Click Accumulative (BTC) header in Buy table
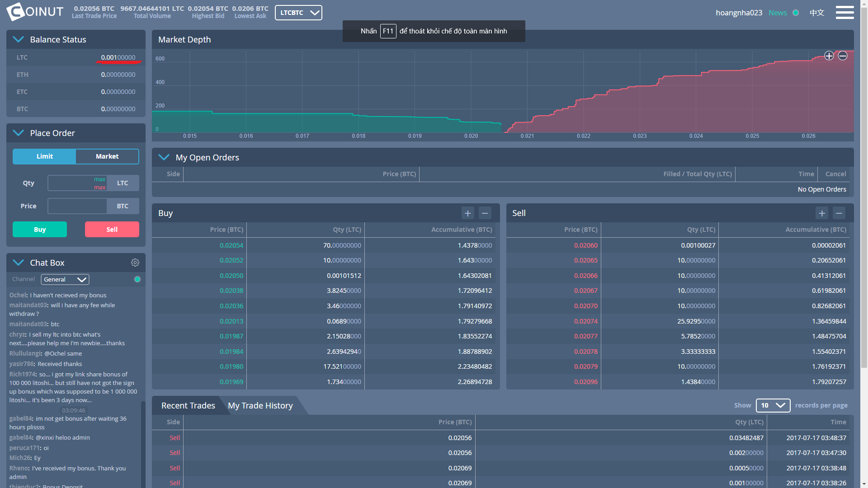 (462, 230)
